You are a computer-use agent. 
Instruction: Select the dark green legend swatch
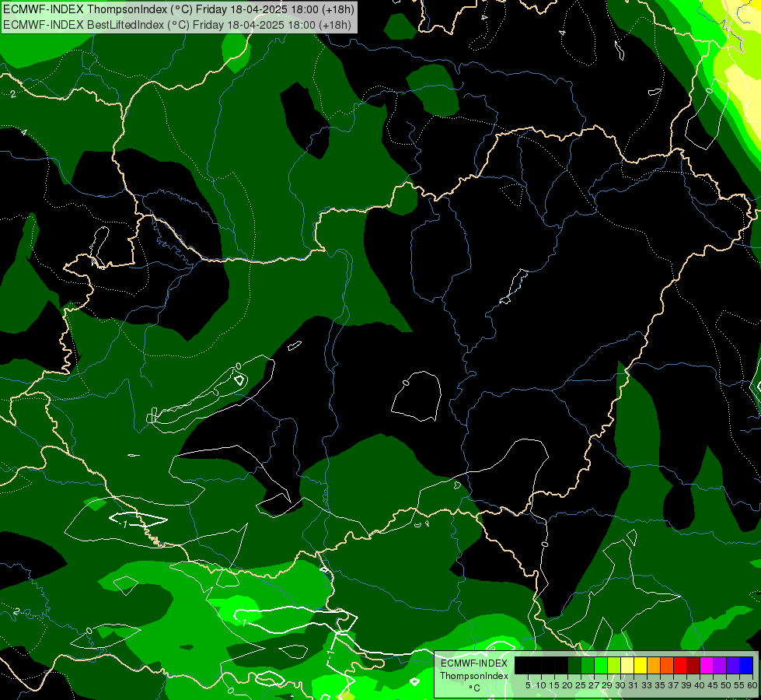click(x=574, y=666)
